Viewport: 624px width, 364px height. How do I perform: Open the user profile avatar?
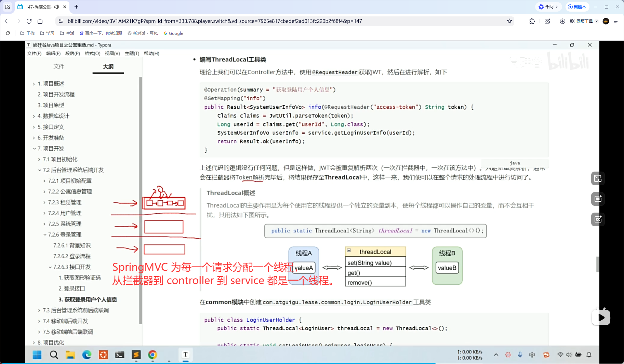tap(606, 21)
